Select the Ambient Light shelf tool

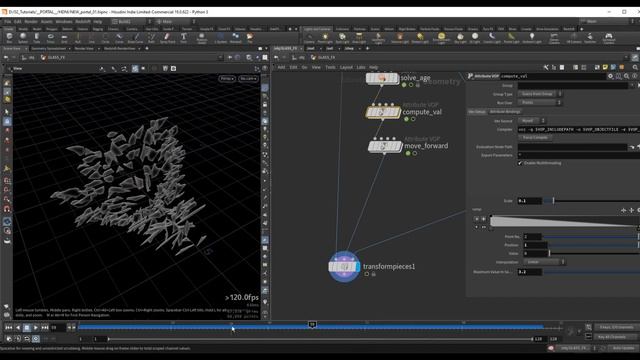[x=531, y=38]
